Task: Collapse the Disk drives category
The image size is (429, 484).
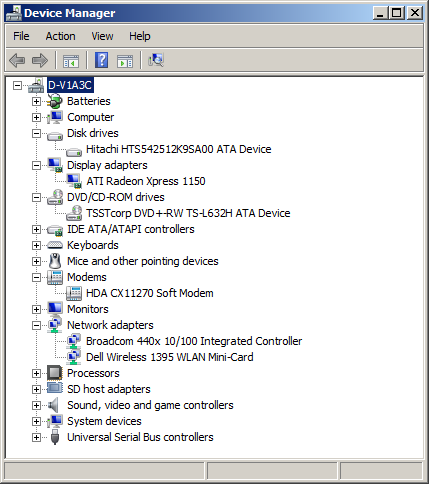Action: click(36, 133)
